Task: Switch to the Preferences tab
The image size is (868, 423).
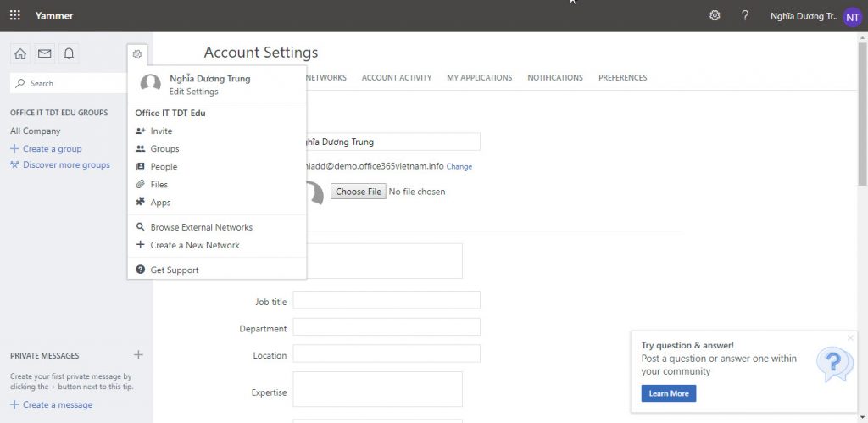Action: (x=623, y=77)
